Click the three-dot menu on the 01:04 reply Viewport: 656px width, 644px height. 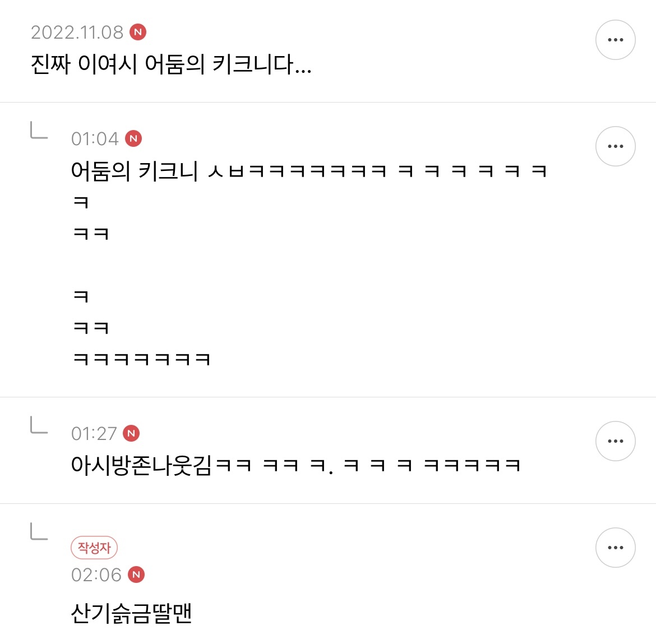point(615,146)
